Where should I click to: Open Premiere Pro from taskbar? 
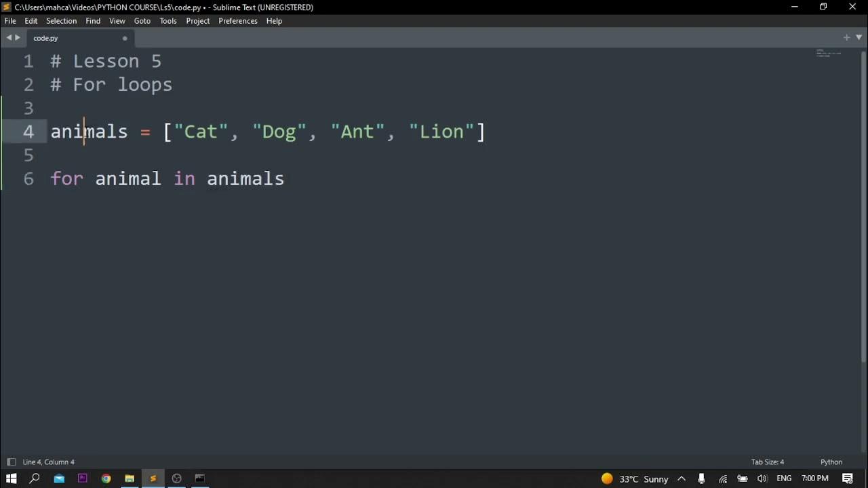tap(83, 479)
